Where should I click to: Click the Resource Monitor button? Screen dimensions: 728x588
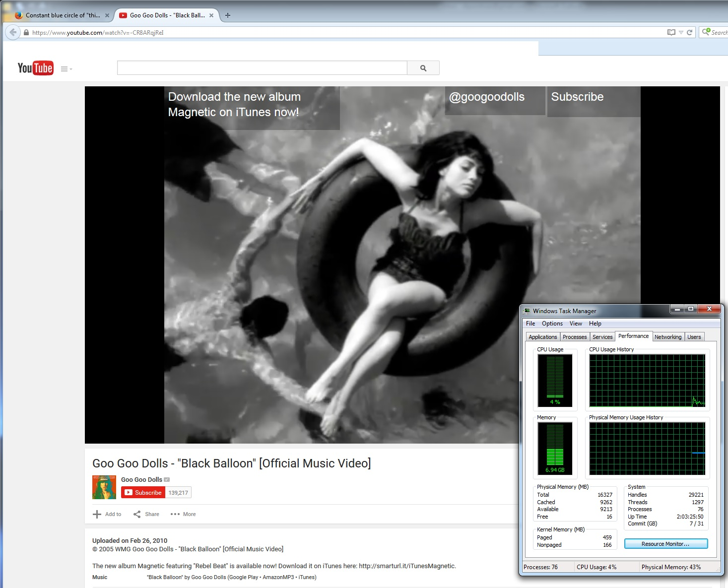665,544
